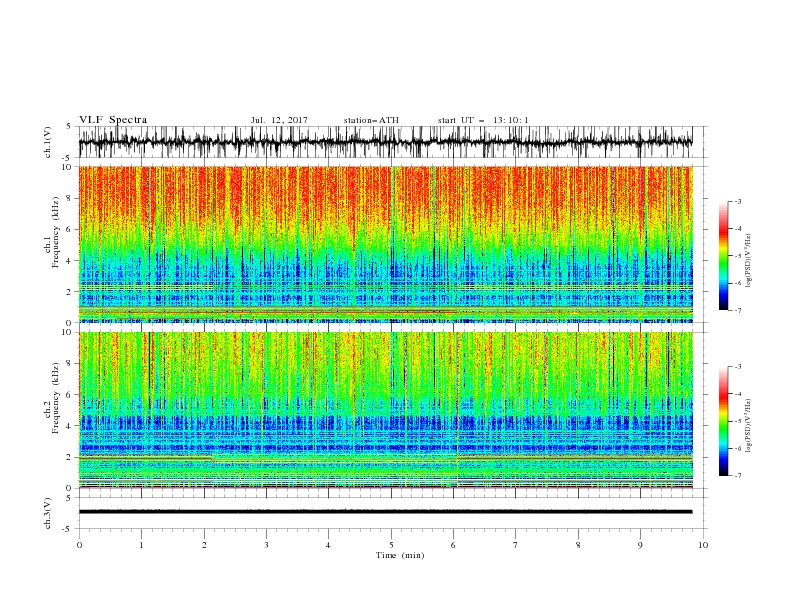Select the "start UT = 13:10:1" header text
Screen dimensions: 792x612
(483, 120)
